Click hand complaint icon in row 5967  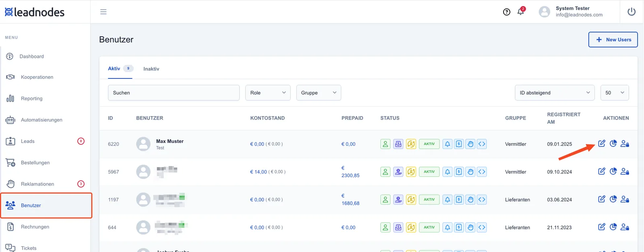pos(471,171)
